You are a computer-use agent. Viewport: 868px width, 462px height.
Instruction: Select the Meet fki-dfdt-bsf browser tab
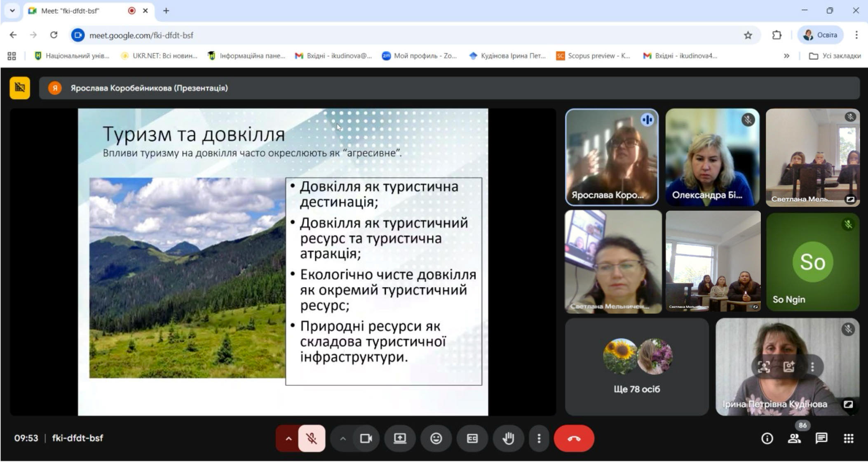tap(70, 11)
